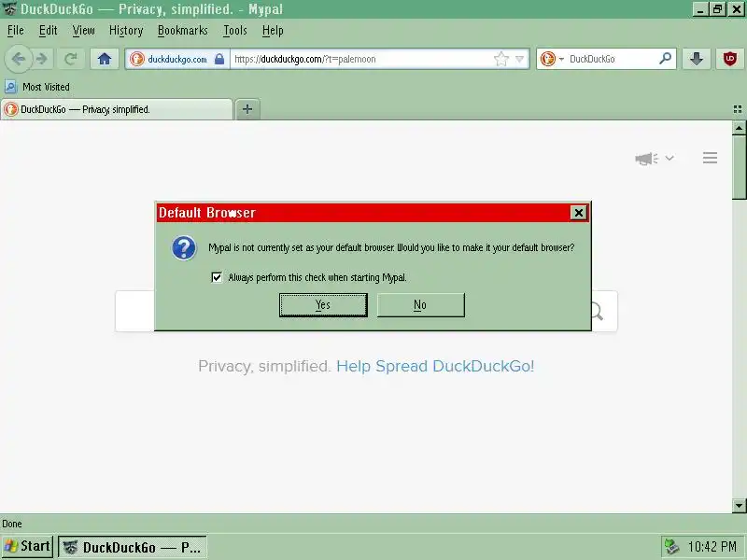
Task: Open the Start menu
Action: [27, 546]
